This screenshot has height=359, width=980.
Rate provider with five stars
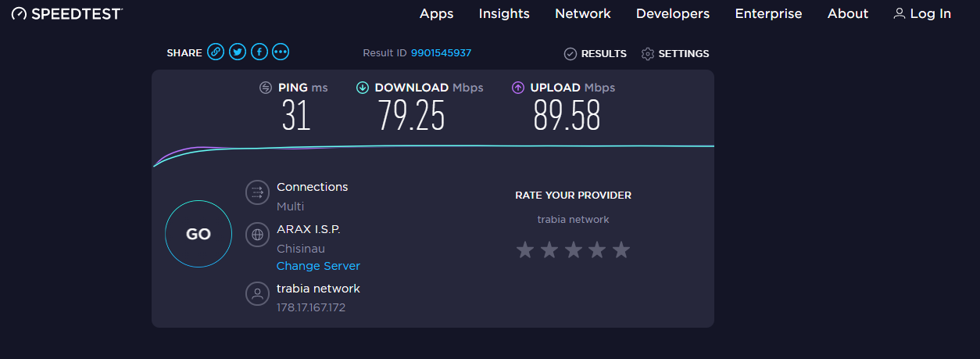click(x=621, y=250)
